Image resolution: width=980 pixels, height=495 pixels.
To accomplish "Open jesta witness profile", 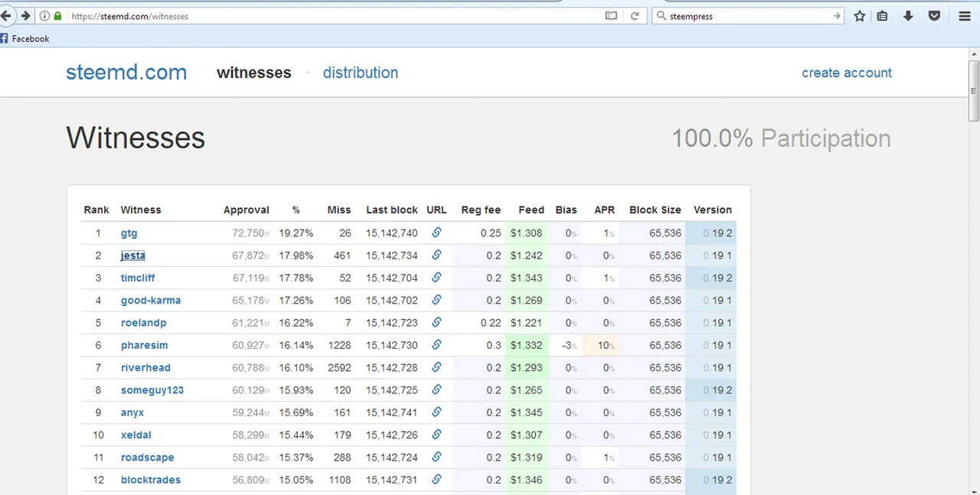I will (133, 256).
